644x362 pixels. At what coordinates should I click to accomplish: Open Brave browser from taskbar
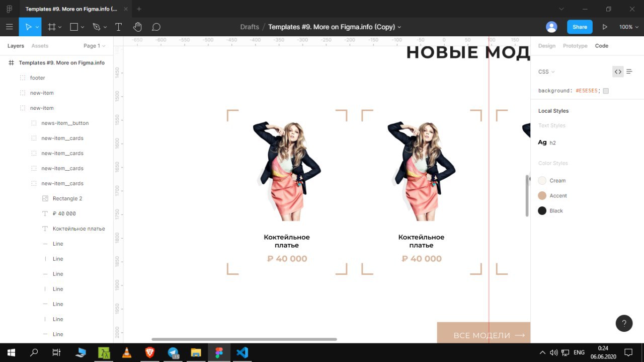pyautogui.click(x=150, y=352)
